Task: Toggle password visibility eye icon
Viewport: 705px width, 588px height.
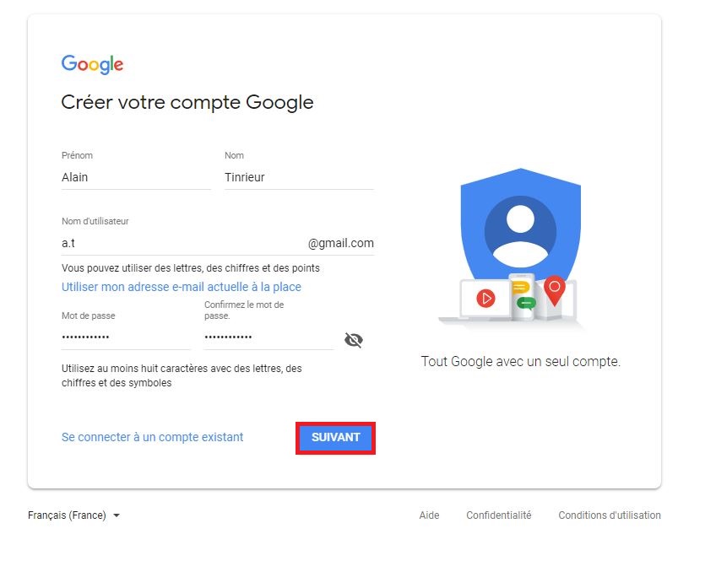Action: point(354,340)
